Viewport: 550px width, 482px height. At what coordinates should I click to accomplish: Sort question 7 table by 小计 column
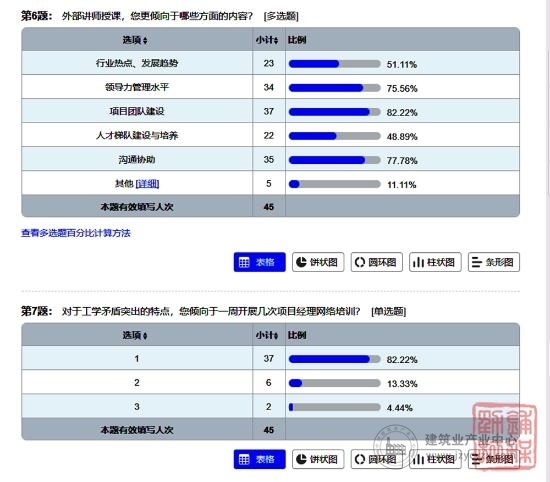pos(267,335)
